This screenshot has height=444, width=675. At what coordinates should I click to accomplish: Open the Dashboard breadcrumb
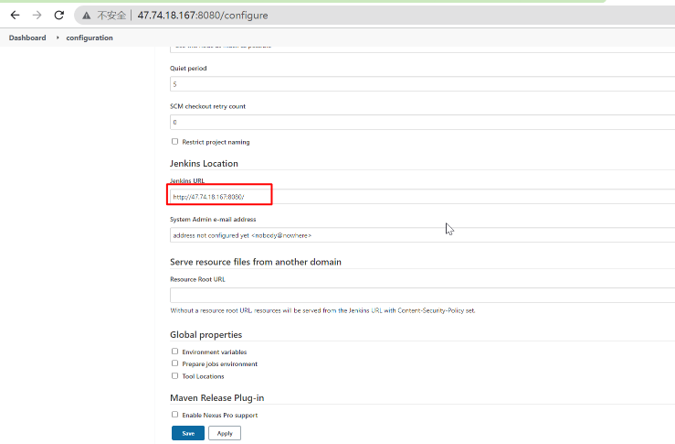pos(27,38)
